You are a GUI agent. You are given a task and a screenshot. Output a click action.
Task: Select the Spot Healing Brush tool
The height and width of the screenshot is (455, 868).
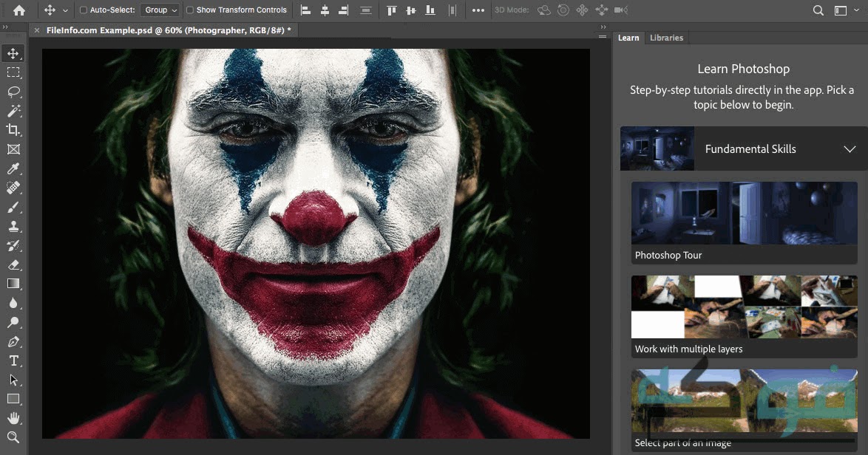pyautogui.click(x=13, y=188)
